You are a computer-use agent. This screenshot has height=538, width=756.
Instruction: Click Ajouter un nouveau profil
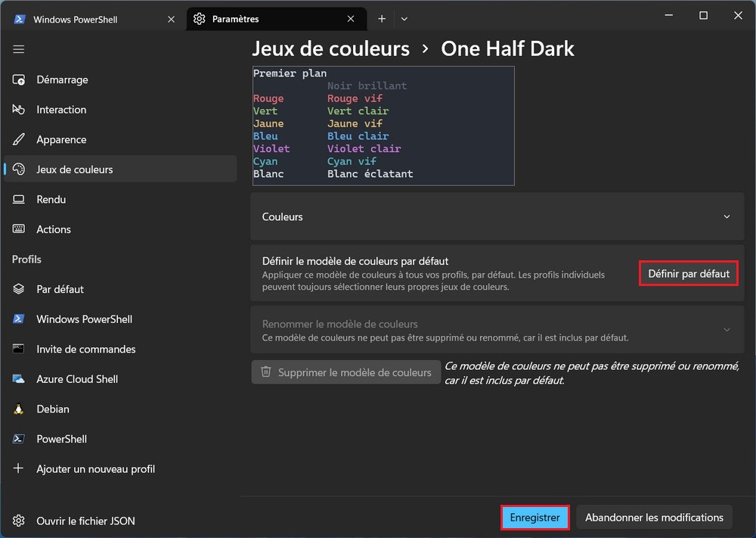(x=120, y=468)
